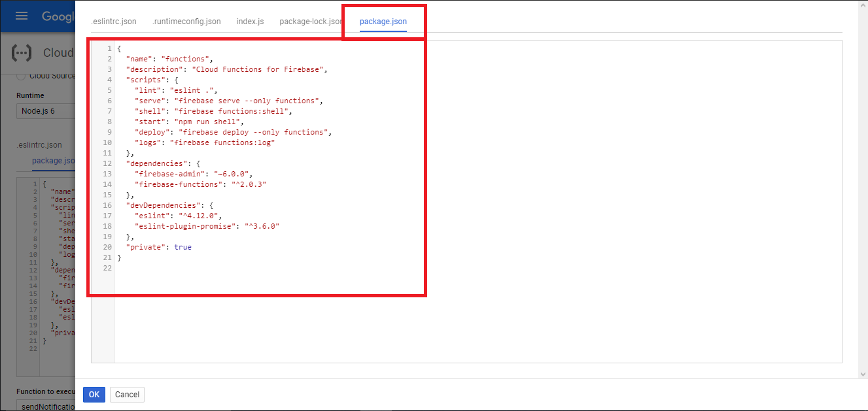Click the scrollbar up arrow
Image resolution: width=868 pixels, height=411 pixels.
863,5
